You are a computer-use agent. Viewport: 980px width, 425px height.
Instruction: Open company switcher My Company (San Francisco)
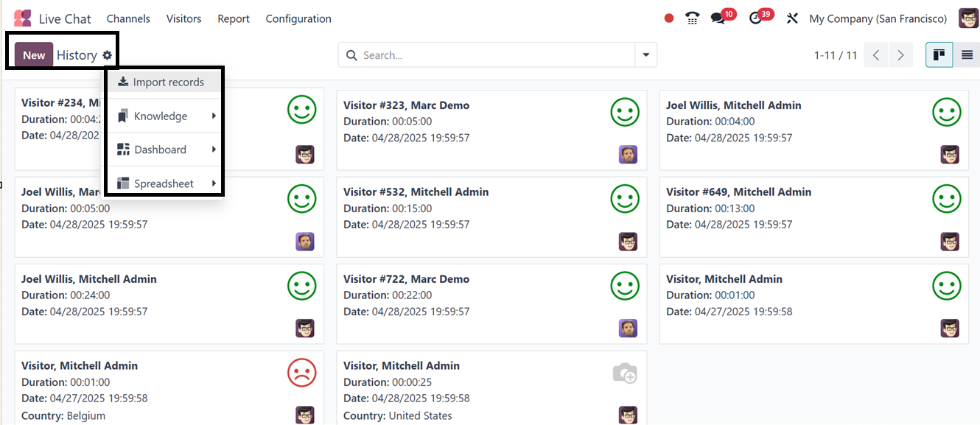[878, 18]
